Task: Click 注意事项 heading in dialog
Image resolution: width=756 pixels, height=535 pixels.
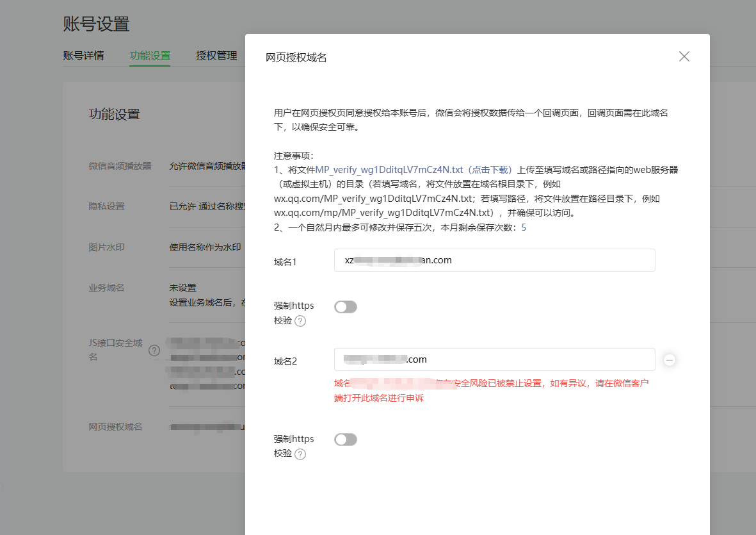Action: [294, 156]
